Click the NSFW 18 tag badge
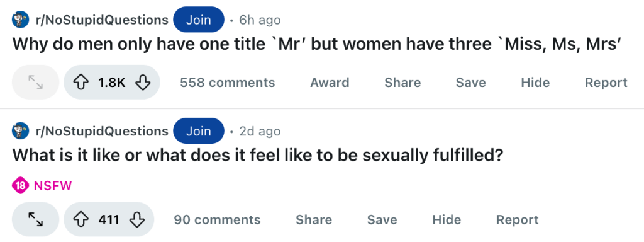The height and width of the screenshot is (242, 644). coord(42,186)
